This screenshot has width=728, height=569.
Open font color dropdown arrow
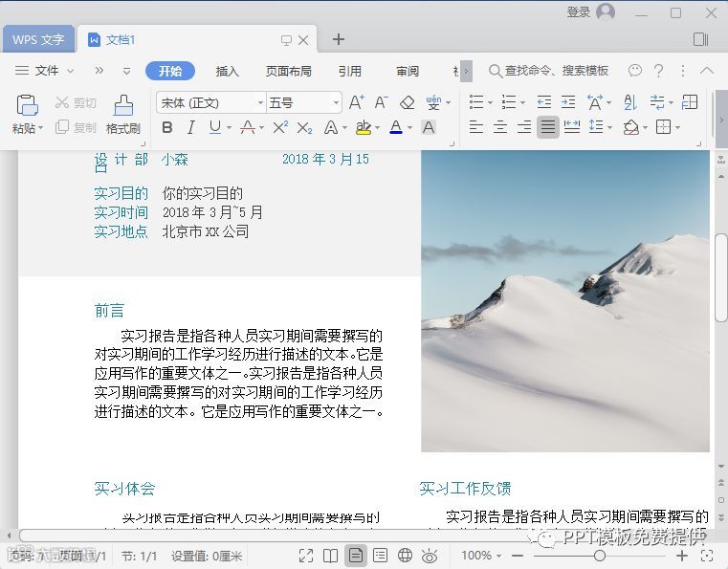click(x=410, y=127)
